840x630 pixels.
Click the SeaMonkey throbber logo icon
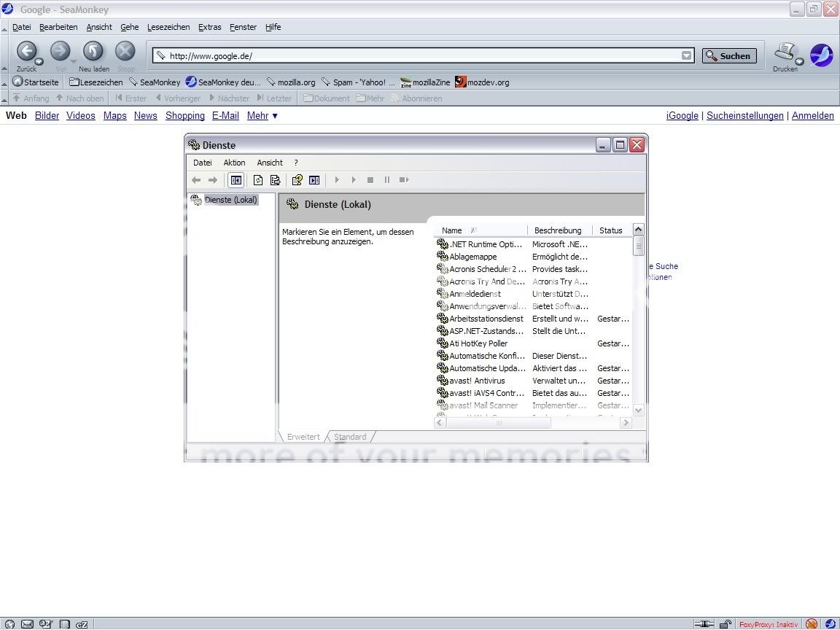822,55
